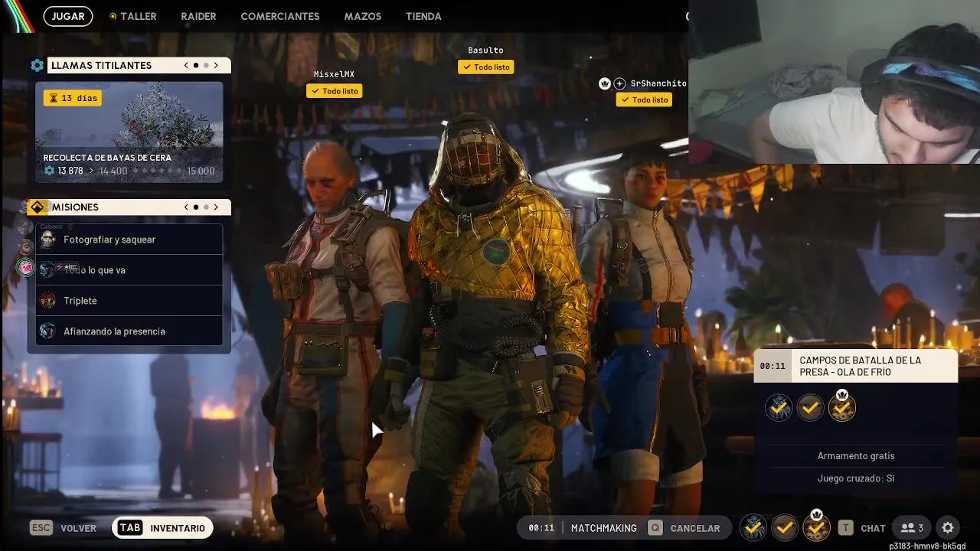Click the hourglass 13 días badge
The image size is (980, 551).
point(72,98)
